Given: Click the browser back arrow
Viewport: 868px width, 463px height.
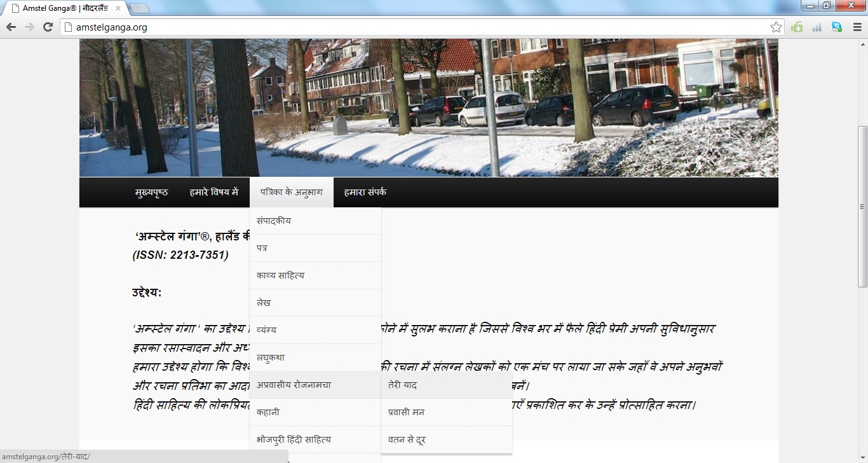Looking at the screenshot, I should point(11,27).
